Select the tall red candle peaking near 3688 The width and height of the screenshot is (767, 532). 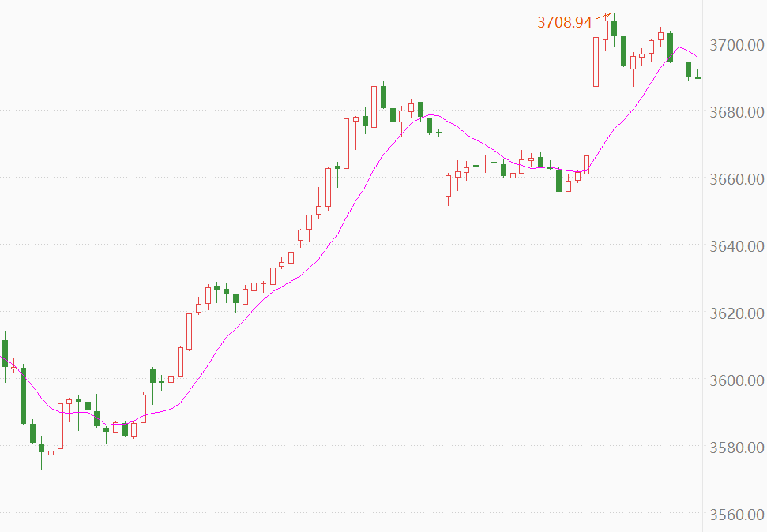tap(374, 106)
